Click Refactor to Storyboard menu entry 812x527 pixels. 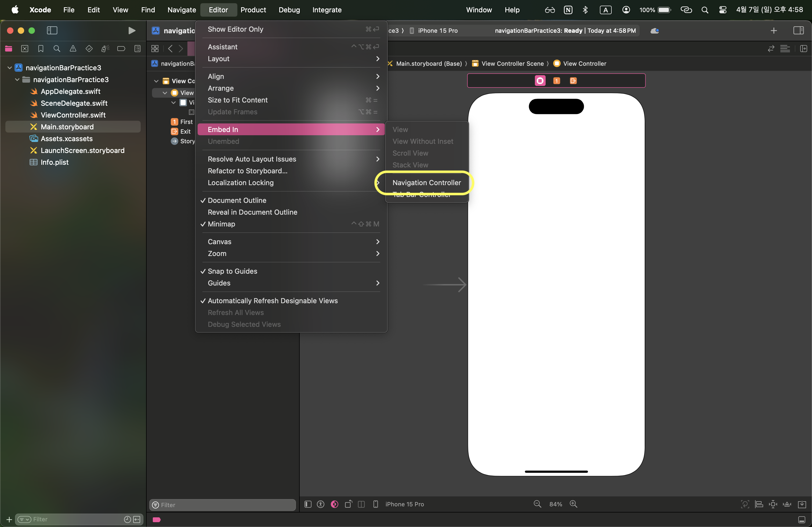(247, 171)
